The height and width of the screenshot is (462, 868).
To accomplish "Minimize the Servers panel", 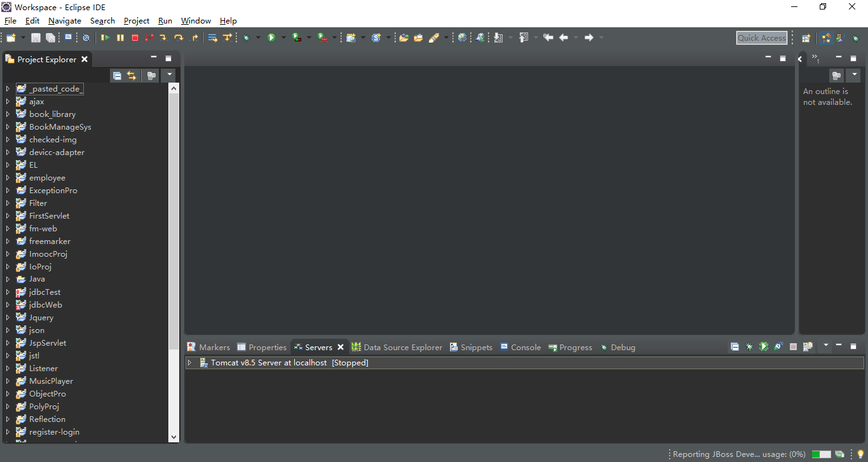I will coord(839,346).
